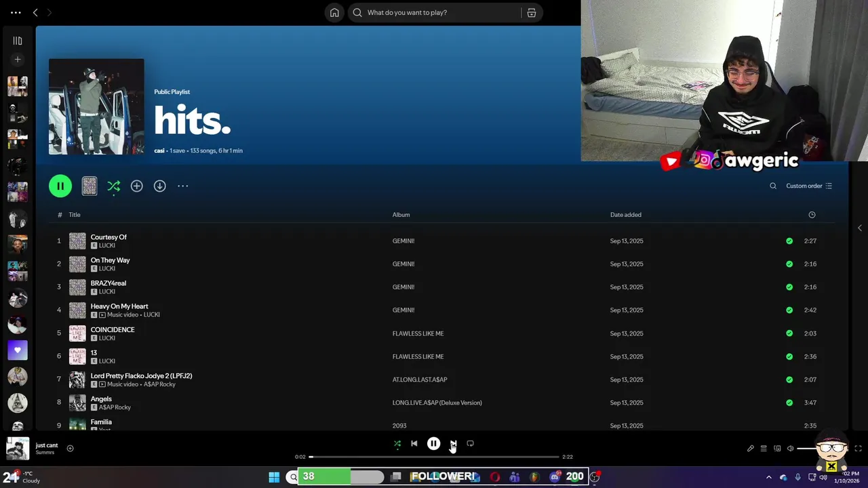Sort by the # column header
868x488 pixels.
pos(60,215)
